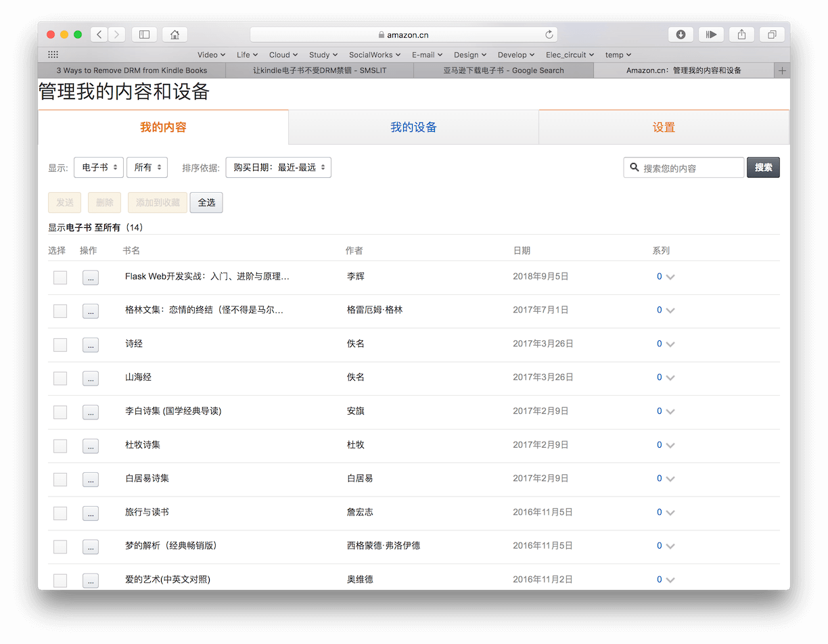The image size is (828, 644).
Task: Open actions button for 杜牧诗集 row
Action: tap(91, 446)
